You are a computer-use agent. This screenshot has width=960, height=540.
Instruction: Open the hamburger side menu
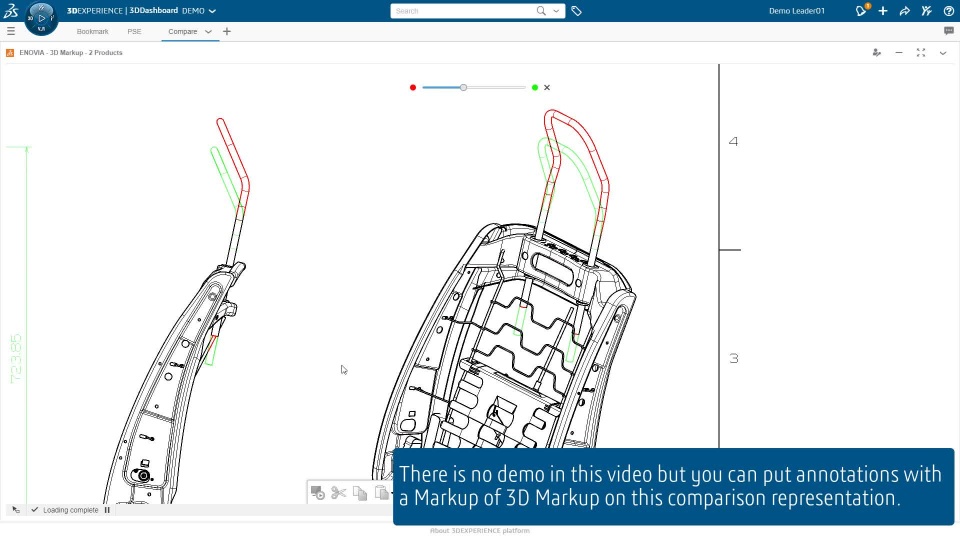tap(11, 31)
